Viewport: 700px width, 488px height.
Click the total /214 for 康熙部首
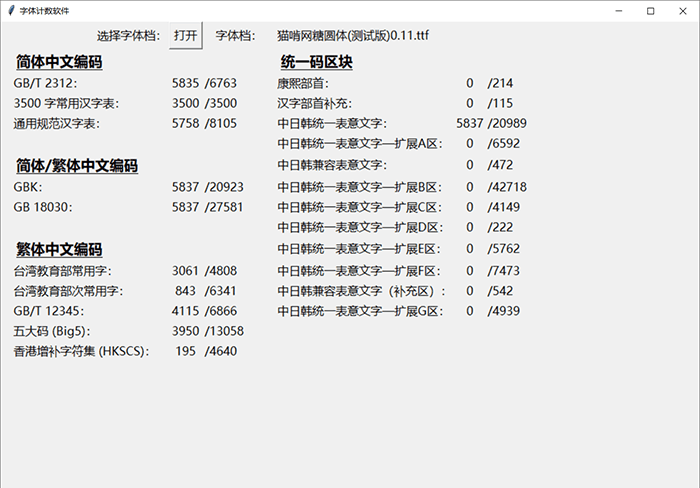500,83
